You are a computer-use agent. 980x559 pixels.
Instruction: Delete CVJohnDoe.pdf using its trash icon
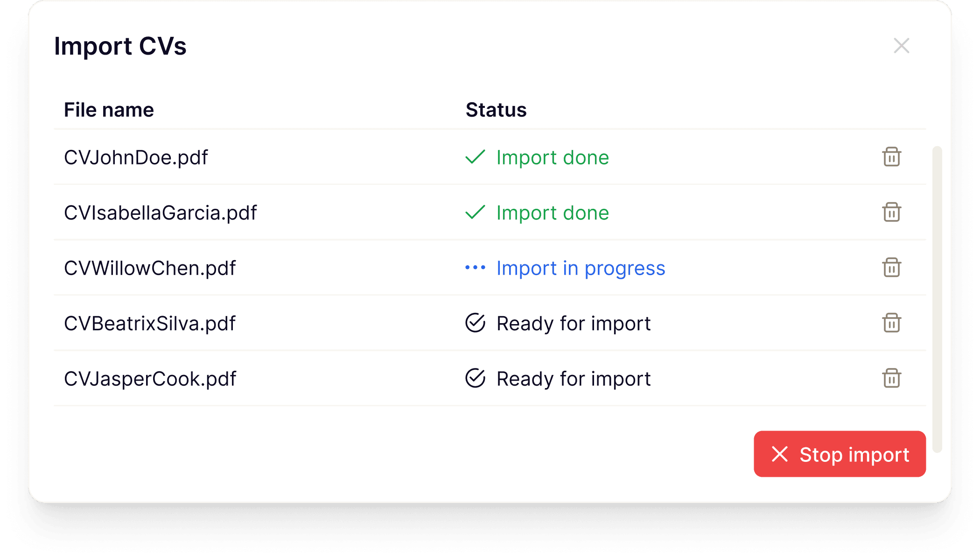(x=892, y=157)
